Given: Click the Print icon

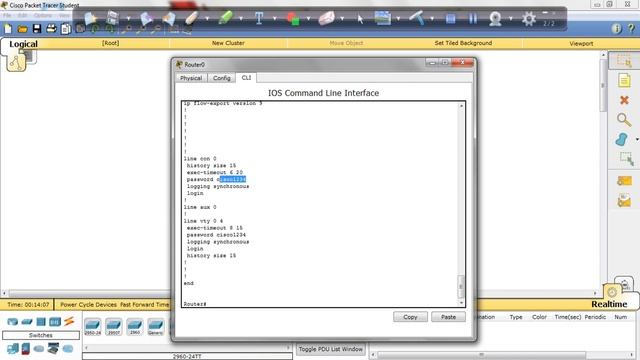Looking at the screenshot, I should click(51, 29).
